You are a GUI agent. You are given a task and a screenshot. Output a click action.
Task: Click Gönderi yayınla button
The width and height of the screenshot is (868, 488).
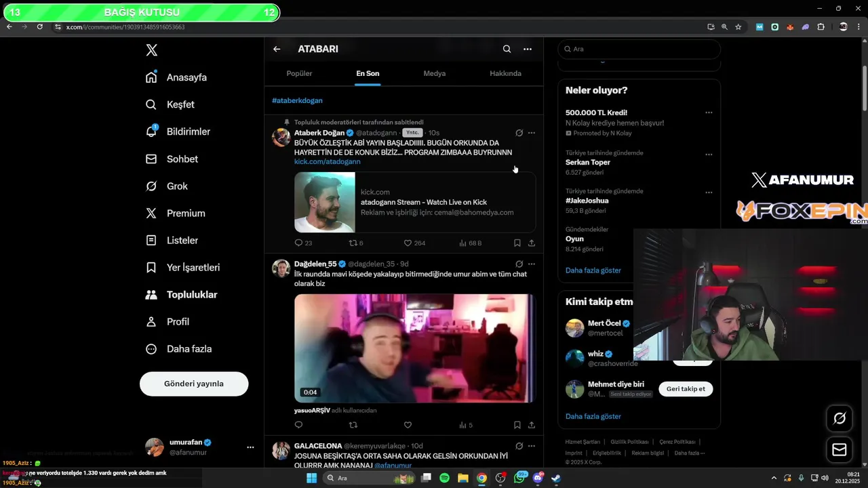[194, 384]
